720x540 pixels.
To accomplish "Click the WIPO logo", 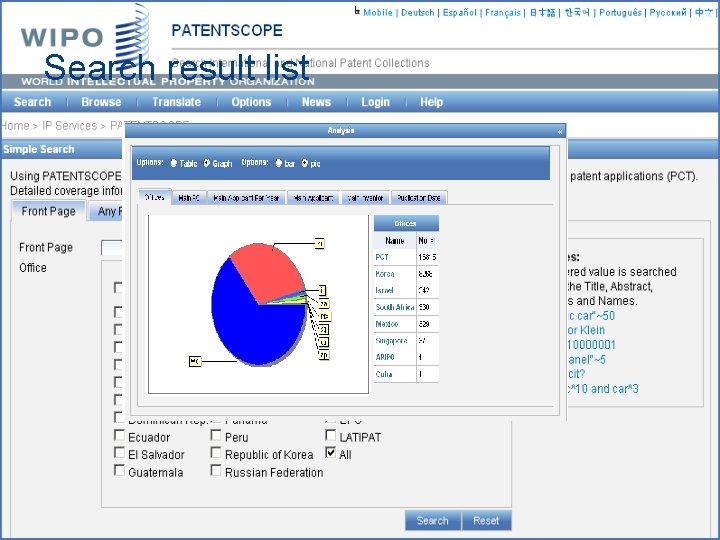I will pos(85,37).
